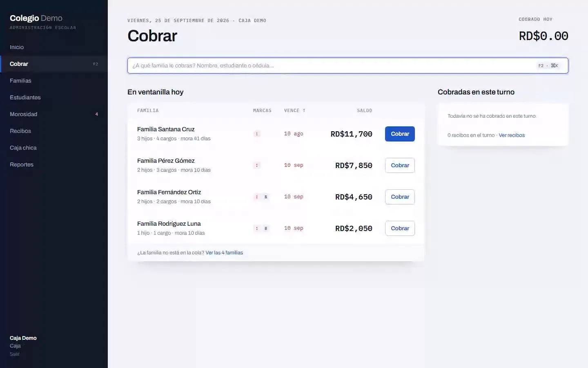Click Cobrar for Familia Santana Cruz

click(x=400, y=134)
